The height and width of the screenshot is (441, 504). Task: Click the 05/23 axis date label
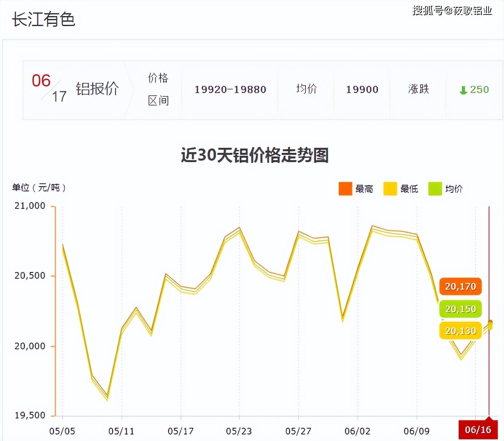[239, 431]
